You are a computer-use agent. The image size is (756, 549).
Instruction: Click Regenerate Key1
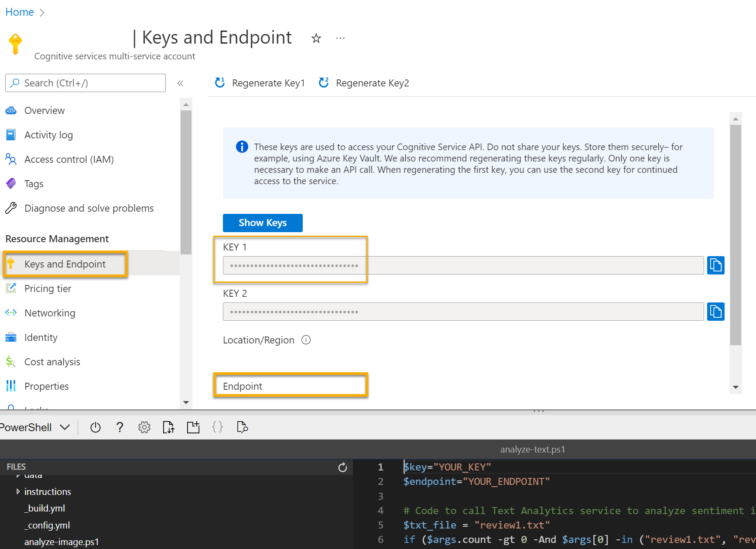260,83
